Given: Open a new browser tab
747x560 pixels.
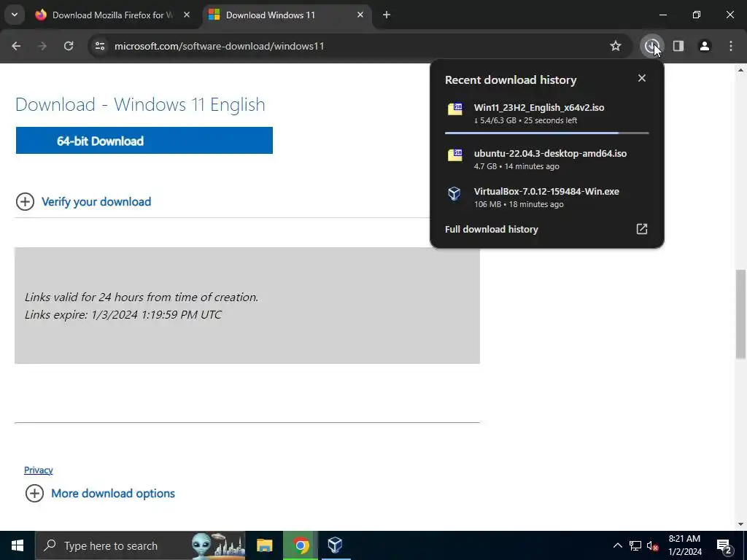Looking at the screenshot, I should click(387, 15).
